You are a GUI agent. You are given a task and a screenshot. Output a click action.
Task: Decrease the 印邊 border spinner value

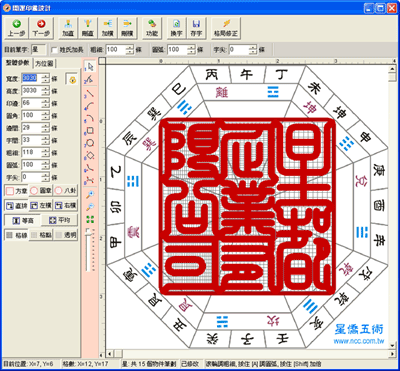46,106
